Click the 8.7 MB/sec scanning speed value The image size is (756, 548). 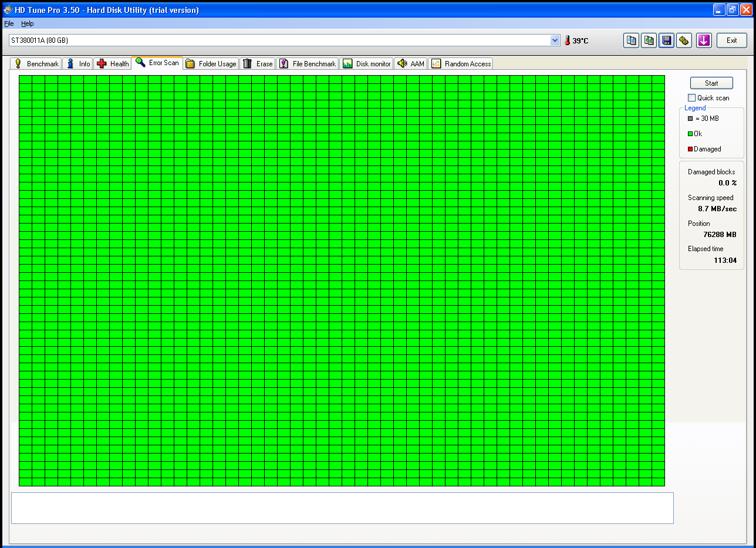pyautogui.click(x=717, y=209)
